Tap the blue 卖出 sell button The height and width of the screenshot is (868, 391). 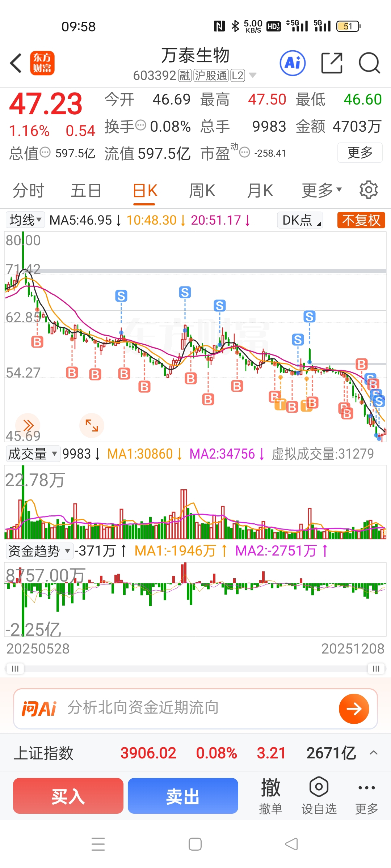pos(183,796)
